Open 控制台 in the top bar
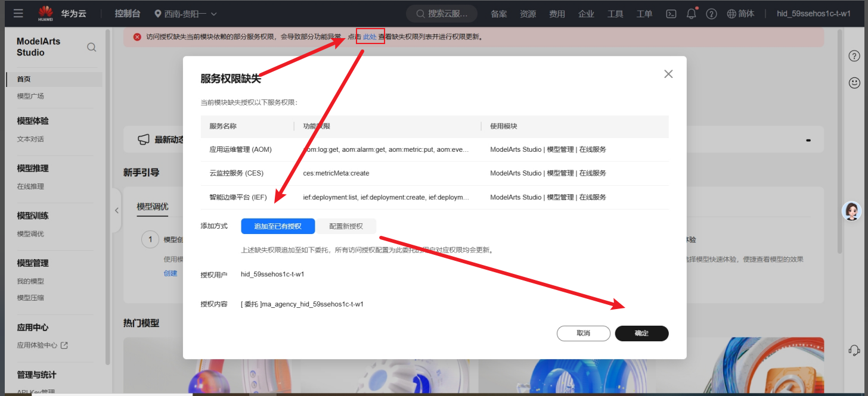The width and height of the screenshot is (868, 396). click(128, 14)
